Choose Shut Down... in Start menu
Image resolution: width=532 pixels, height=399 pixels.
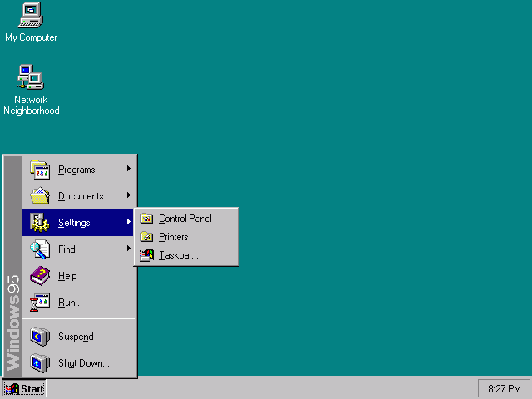click(x=78, y=363)
